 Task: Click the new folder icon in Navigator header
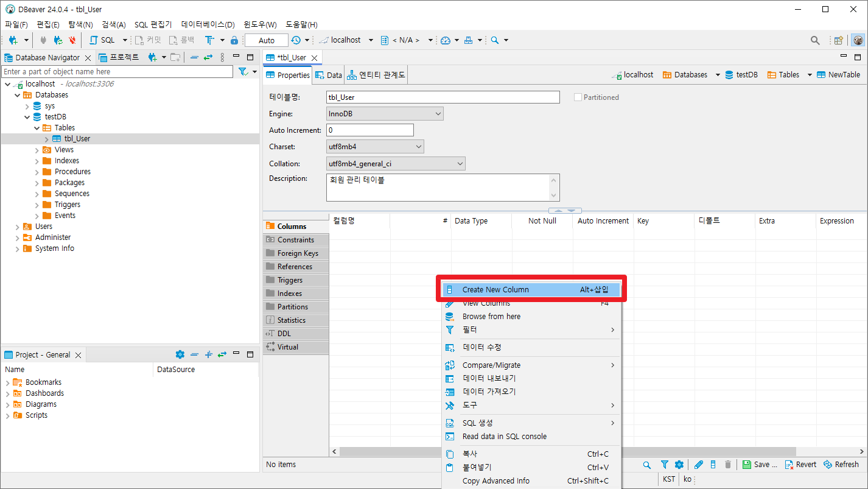[x=175, y=57]
